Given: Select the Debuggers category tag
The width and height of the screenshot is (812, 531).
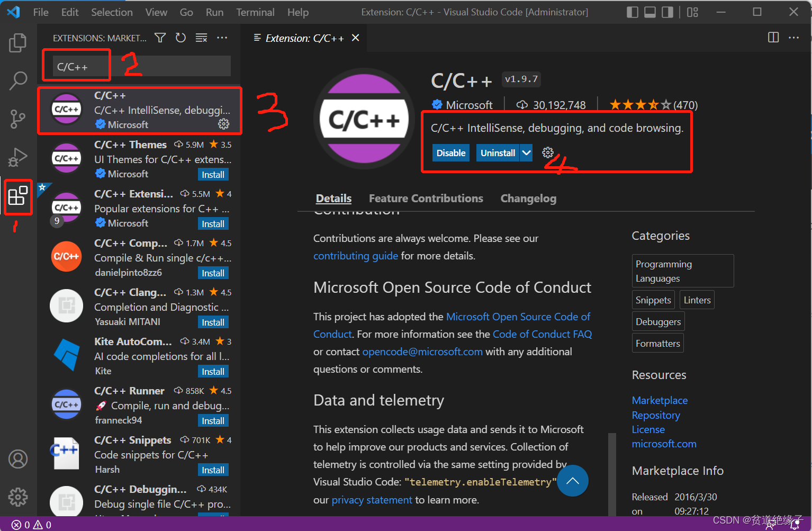Looking at the screenshot, I should 658,322.
